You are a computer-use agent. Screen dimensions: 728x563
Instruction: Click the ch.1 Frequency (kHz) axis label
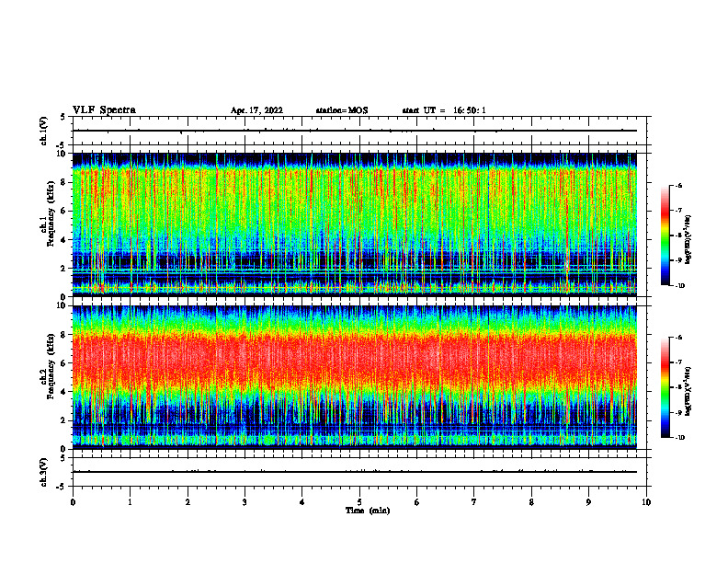pos(48,215)
